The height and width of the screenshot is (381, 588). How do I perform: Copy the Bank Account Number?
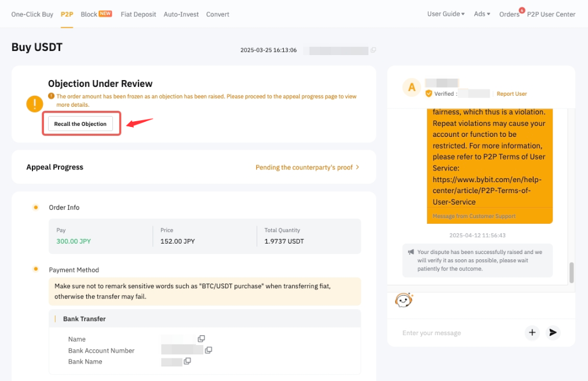coord(209,350)
